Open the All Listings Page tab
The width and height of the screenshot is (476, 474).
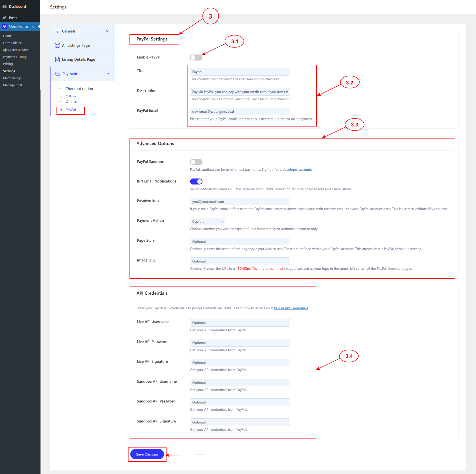[82, 45]
